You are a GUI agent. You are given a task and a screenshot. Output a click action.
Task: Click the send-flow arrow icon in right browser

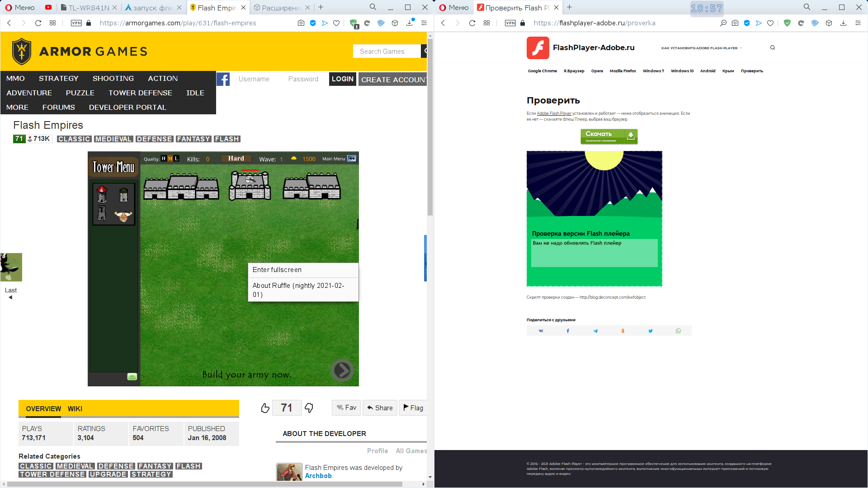coord(759,23)
